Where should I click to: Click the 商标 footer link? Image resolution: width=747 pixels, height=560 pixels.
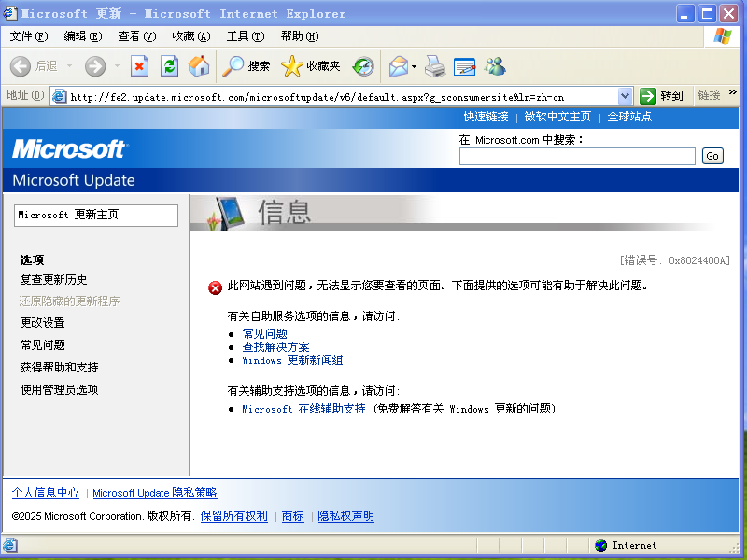click(x=293, y=516)
